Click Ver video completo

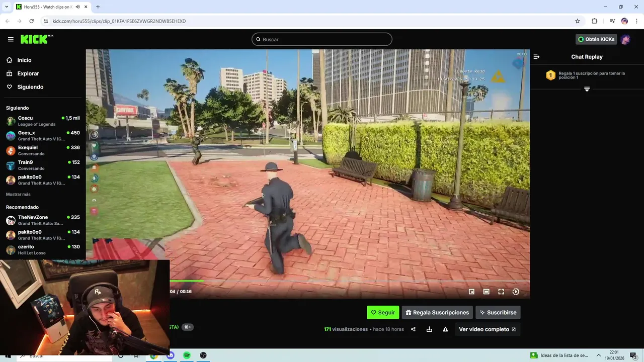pyautogui.click(x=487, y=329)
